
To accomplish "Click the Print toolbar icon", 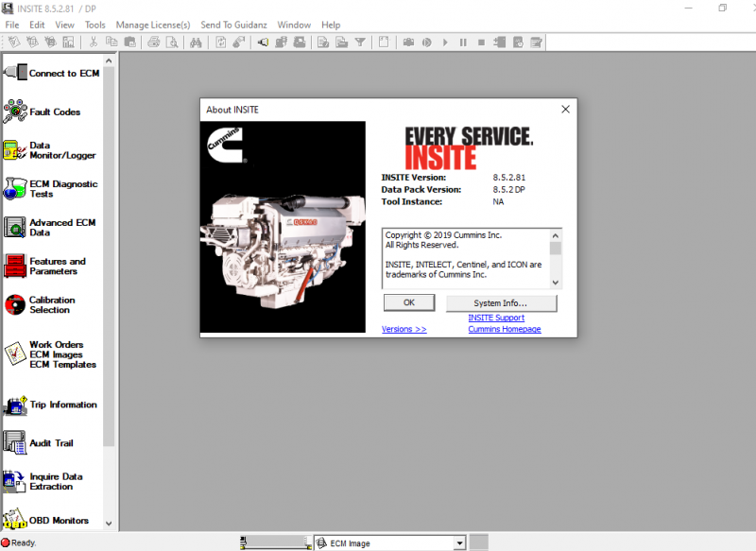I will [153, 43].
